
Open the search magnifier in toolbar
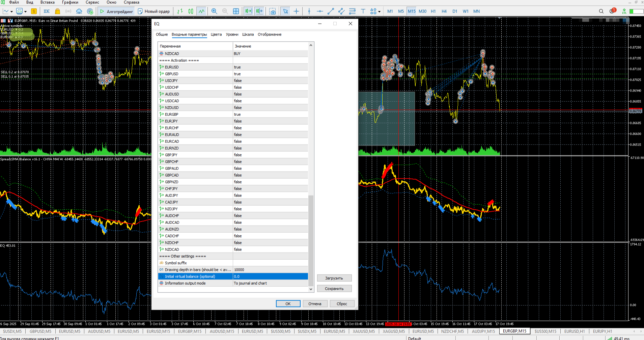(x=601, y=11)
